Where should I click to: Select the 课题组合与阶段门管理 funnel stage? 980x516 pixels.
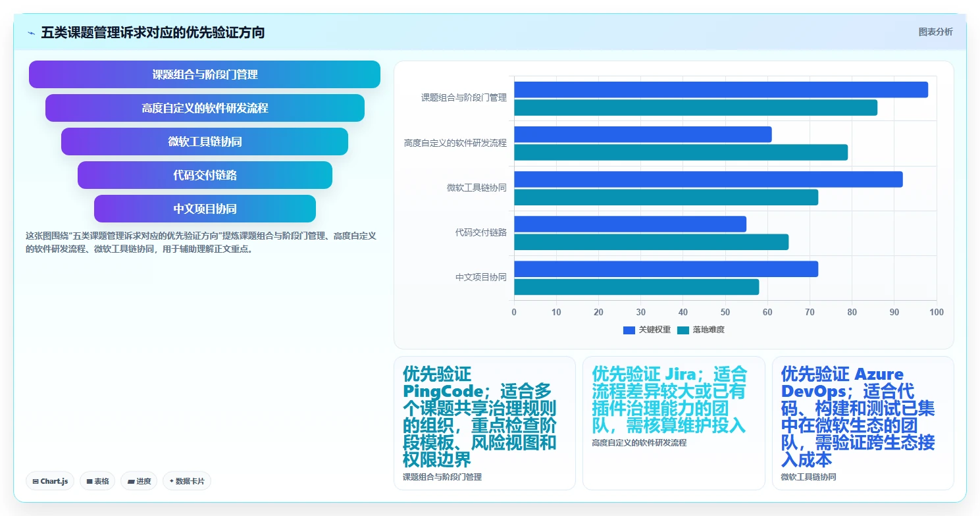click(x=205, y=74)
